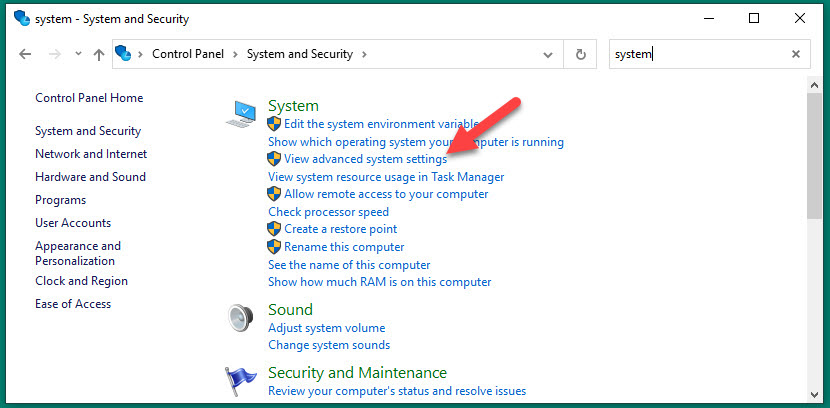Click the Control Panel icon in address bar

coord(123,53)
